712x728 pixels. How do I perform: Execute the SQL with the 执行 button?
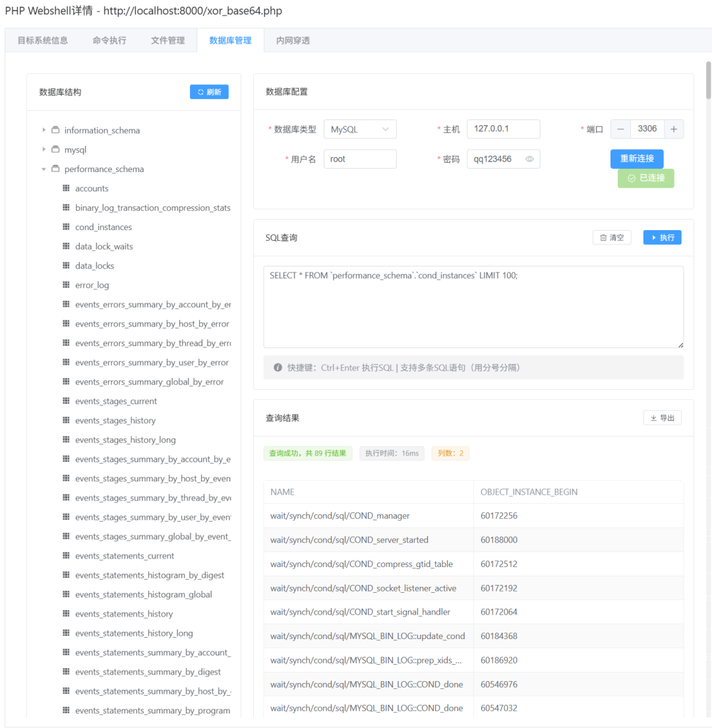coord(662,237)
